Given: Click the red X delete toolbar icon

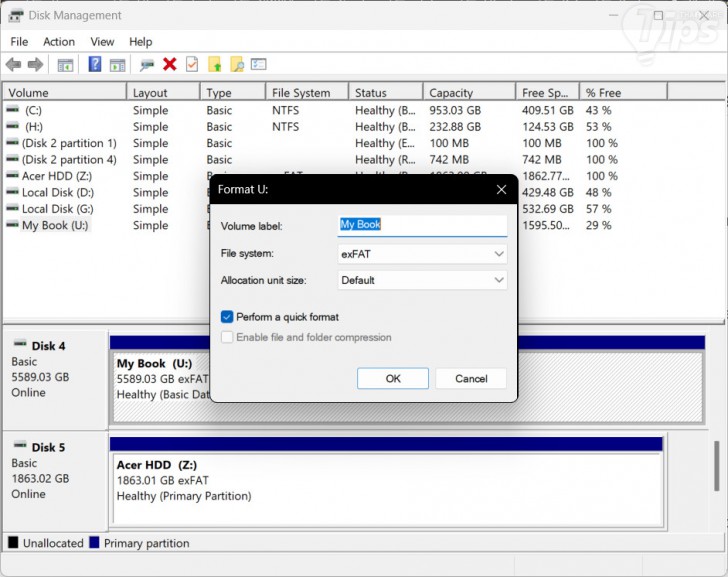Looking at the screenshot, I should point(170,64).
